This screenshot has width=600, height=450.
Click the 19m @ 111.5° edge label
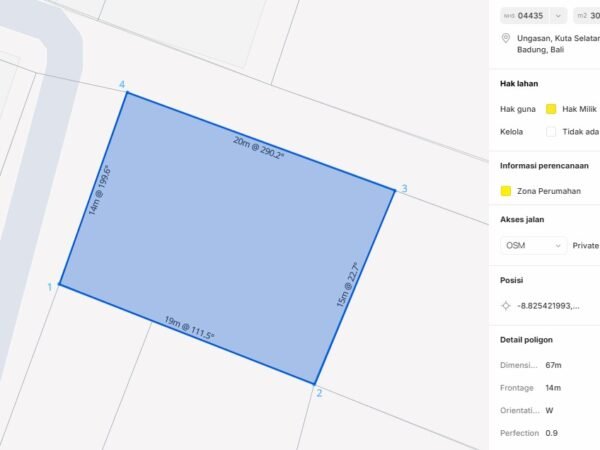[x=189, y=328]
